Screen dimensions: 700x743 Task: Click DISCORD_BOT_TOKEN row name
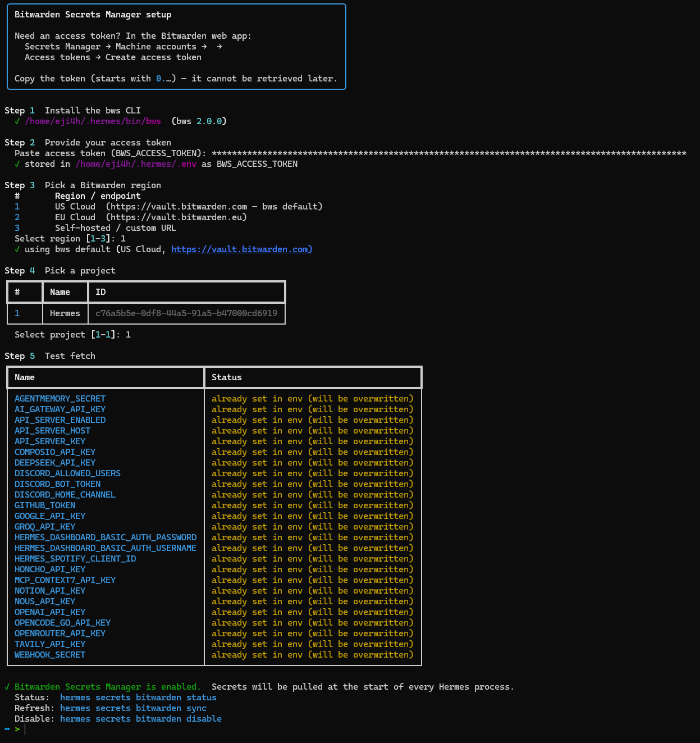click(57, 484)
